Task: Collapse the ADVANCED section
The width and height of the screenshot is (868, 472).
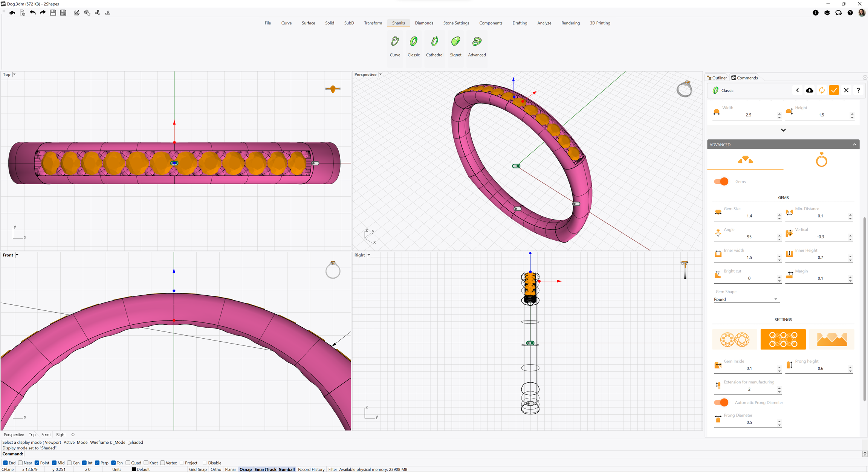Action: pyautogui.click(x=854, y=145)
